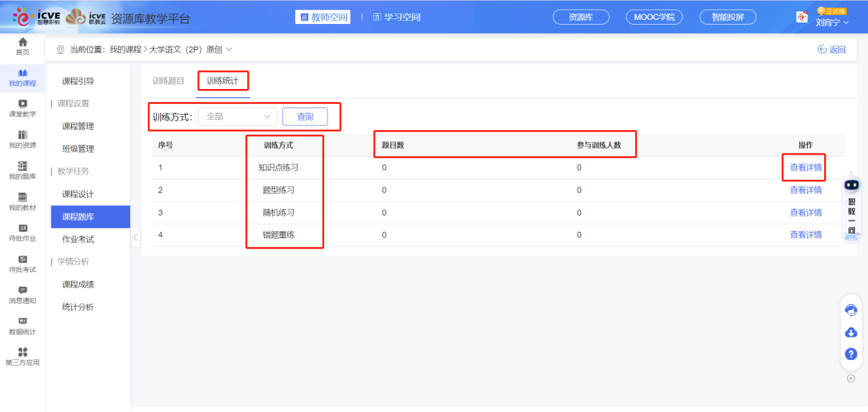Open 课堂教学 in the left sidebar
Screen dimensions: 868x412
coord(23,108)
